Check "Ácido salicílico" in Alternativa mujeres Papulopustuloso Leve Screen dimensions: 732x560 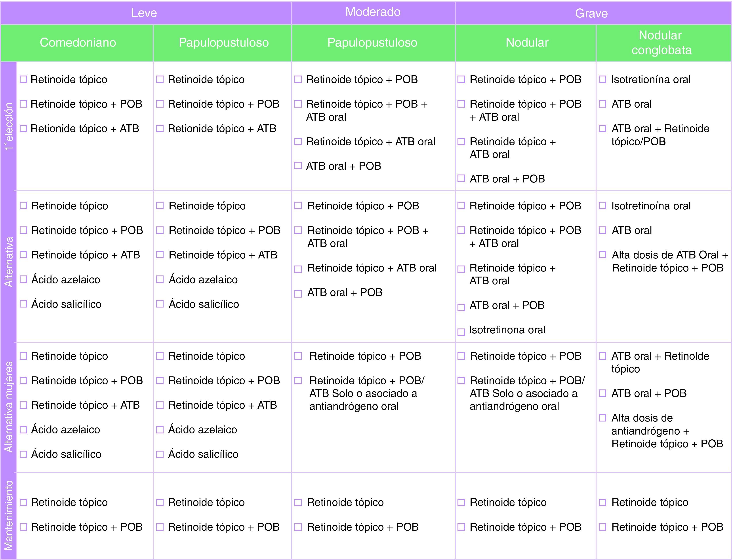click(160, 454)
